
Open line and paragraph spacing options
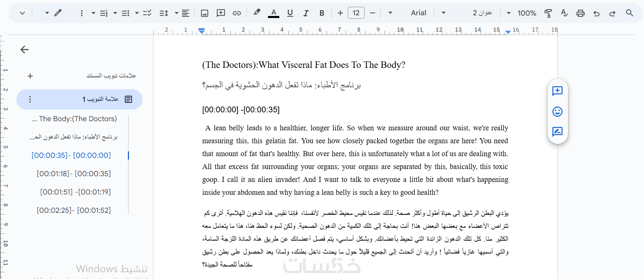click(x=164, y=13)
